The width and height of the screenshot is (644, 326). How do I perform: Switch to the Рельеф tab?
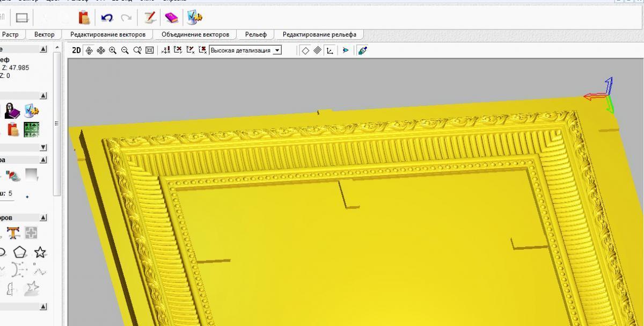[255, 34]
